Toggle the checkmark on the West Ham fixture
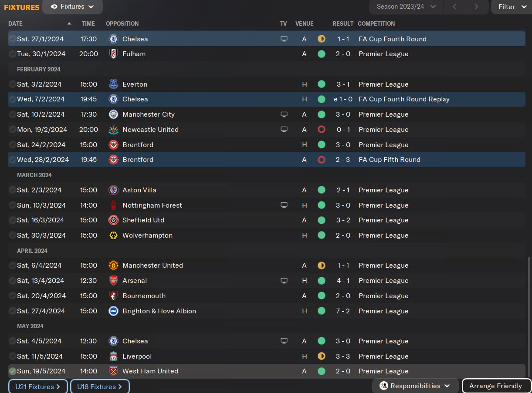Viewport: 532px width, 393px height. tap(13, 371)
